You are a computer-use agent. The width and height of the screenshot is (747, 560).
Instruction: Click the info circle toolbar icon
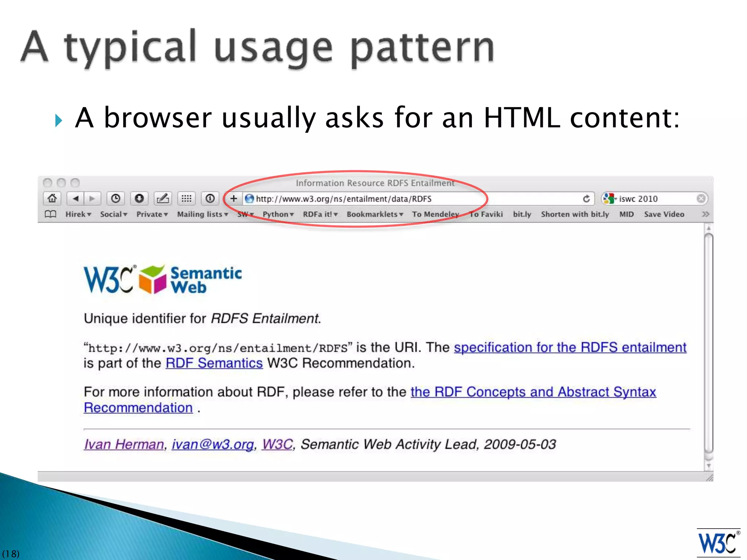click(x=210, y=198)
